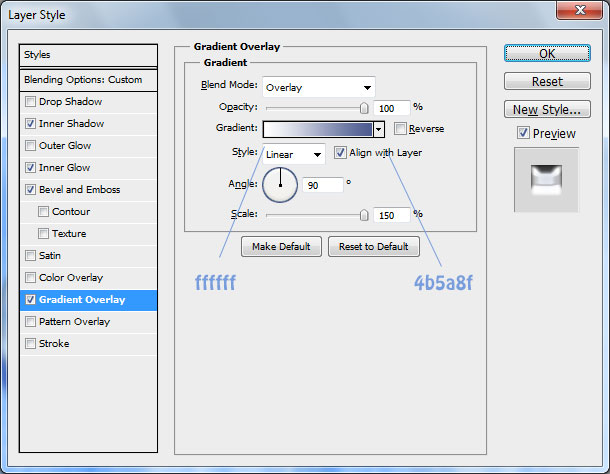
Task: Click the Angle value field showing 90
Action: point(323,185)
